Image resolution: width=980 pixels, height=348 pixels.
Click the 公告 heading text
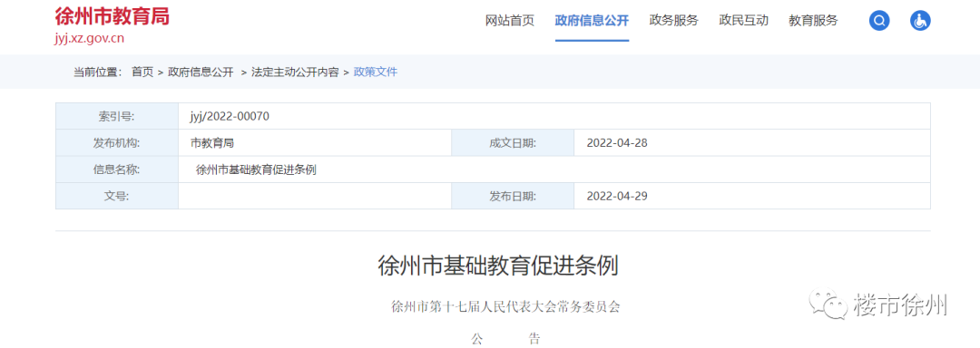pyautogui.click(x=505, y=339)
